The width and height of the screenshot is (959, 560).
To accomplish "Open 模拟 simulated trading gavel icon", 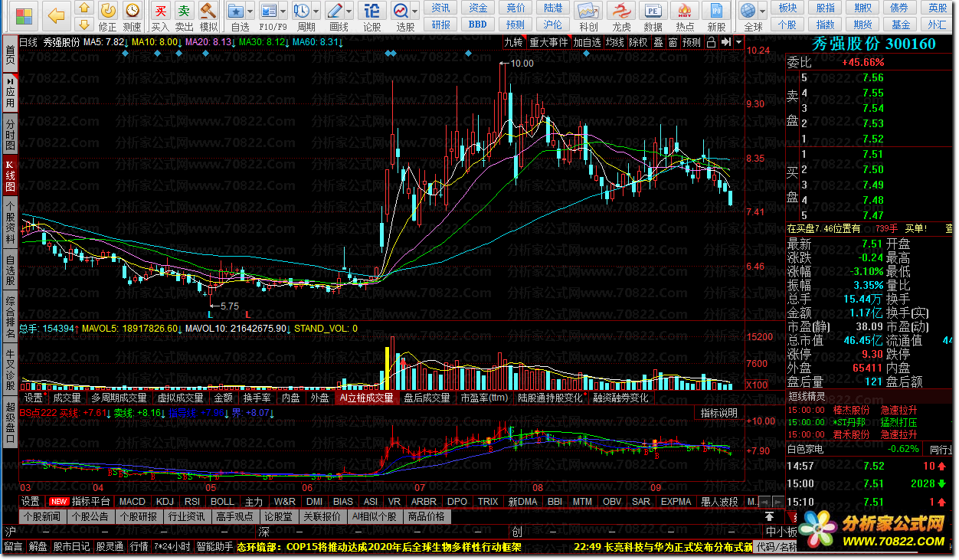I will coord(208,16).
